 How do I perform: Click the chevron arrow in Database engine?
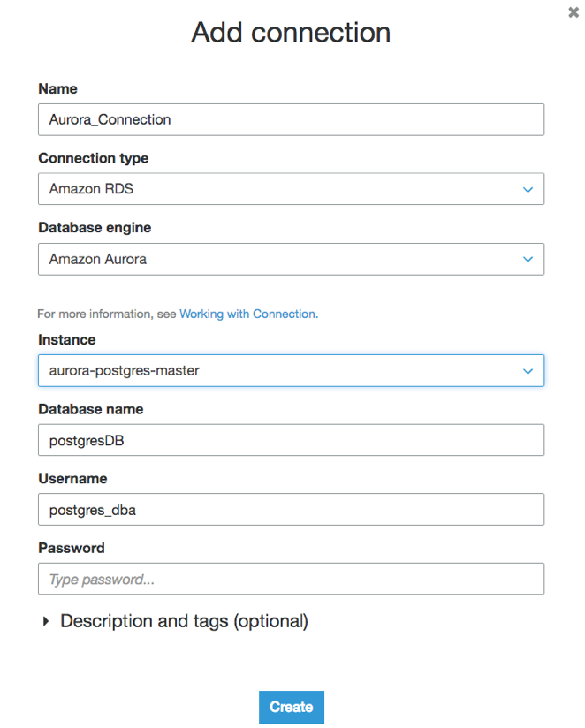528,259
